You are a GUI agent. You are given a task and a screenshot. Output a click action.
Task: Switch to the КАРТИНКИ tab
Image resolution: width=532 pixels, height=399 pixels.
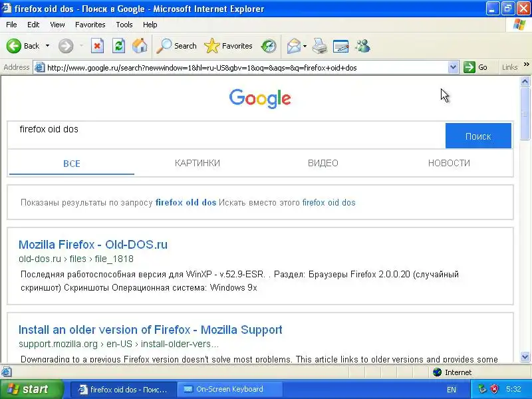tap(198, 163)
